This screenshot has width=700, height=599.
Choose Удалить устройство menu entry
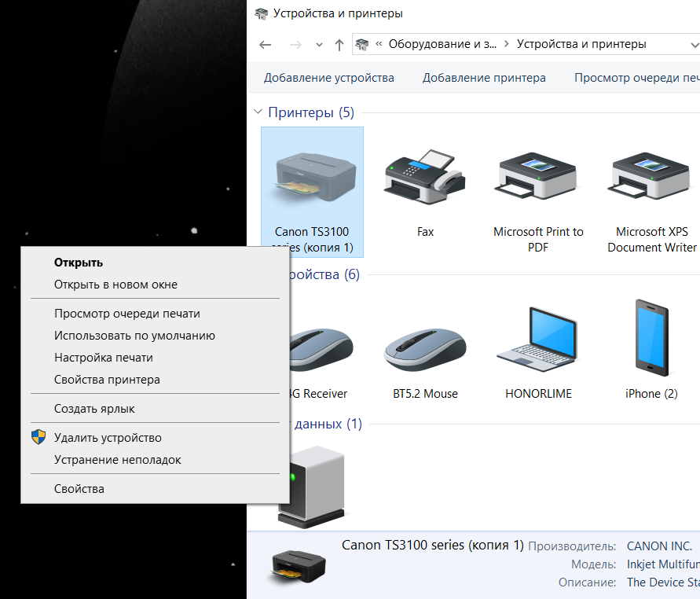tap(155, 438)
